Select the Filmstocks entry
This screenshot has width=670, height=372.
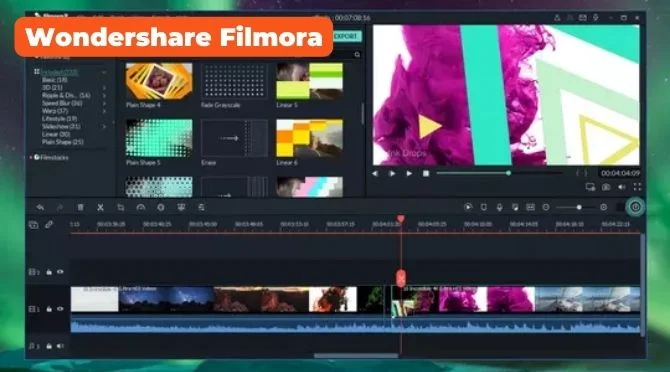point(51,158)
